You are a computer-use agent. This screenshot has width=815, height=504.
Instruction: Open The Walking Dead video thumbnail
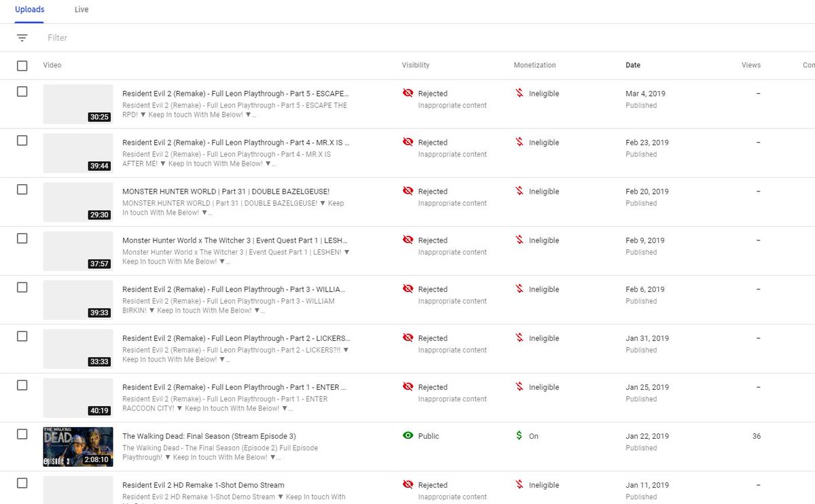point(78,447)
